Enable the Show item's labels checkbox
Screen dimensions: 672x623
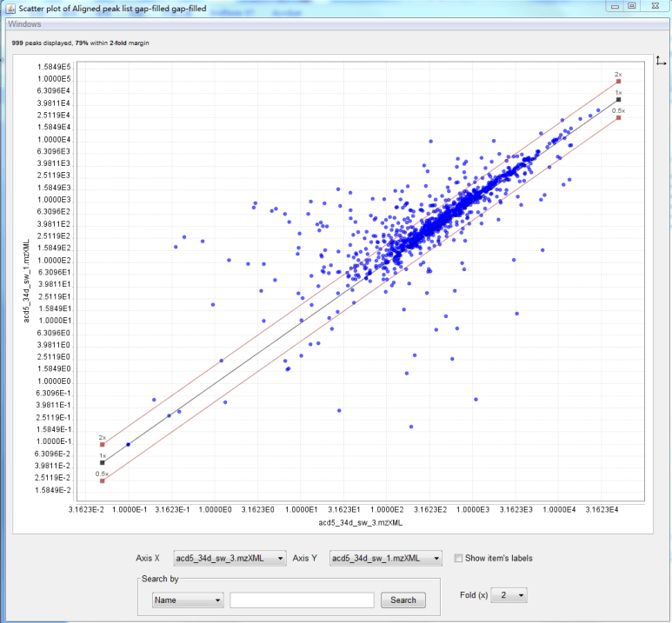(x=459, y=558)
